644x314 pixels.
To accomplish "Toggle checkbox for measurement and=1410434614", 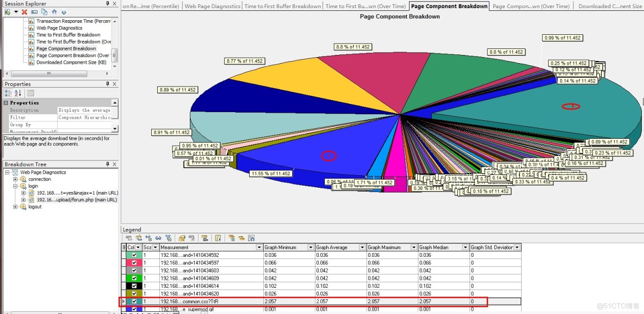I will coord(134,286).
